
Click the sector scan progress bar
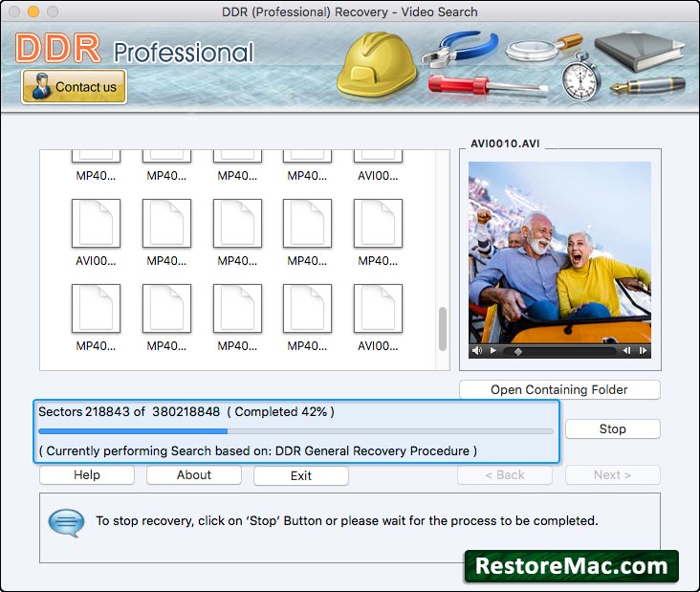point(296,431)
